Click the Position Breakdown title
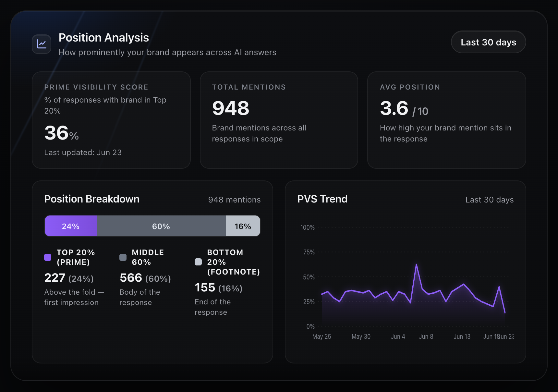Screen dimensions: 558x392 coord(92,199)
